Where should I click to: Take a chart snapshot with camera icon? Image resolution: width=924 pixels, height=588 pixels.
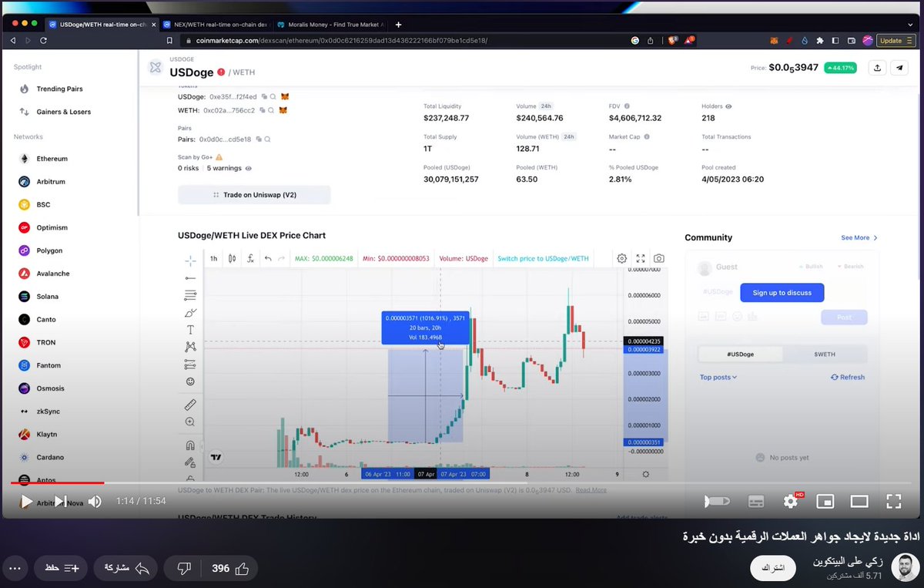click(659, 259)
